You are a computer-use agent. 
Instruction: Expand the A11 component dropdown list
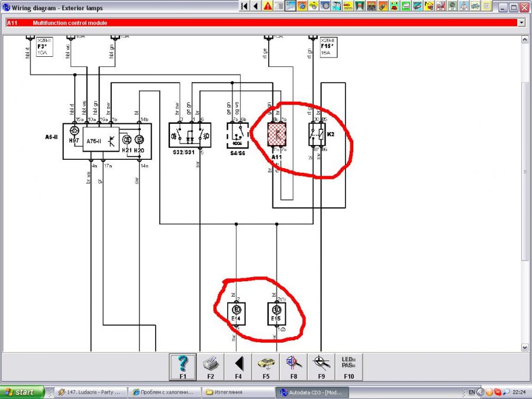521,22
